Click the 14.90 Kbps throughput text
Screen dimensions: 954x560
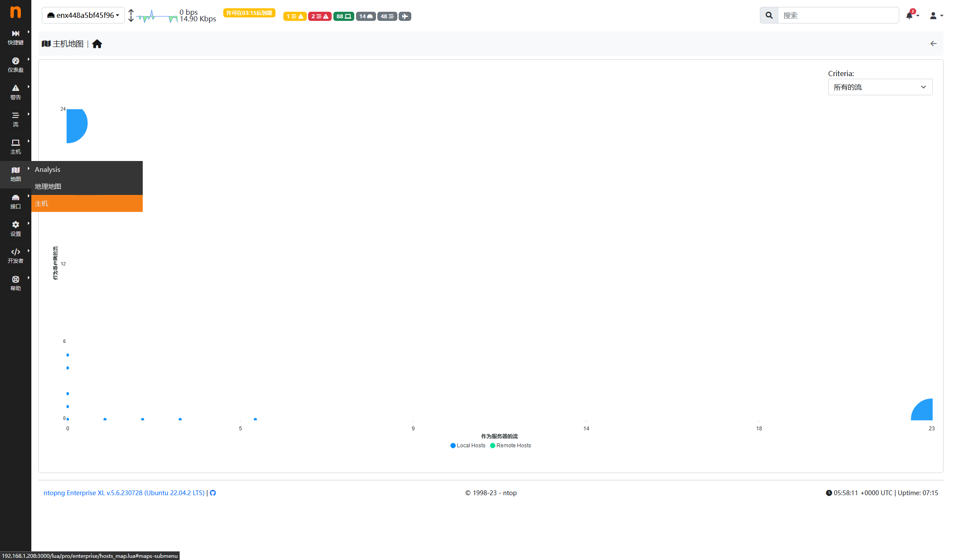tap(198, 19)
